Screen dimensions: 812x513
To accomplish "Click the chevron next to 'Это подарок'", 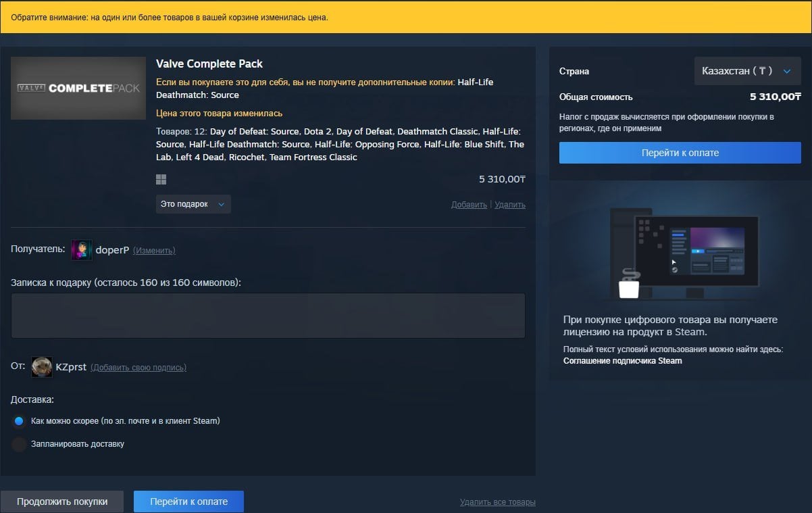I will 218,203.
